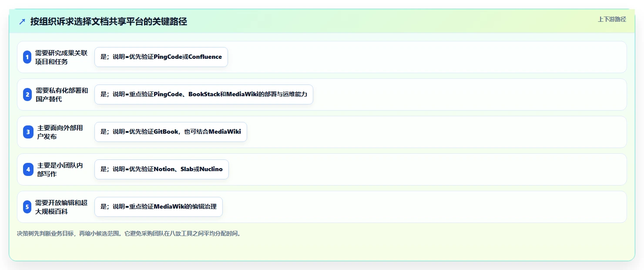Click the text 主要面向外部用户发布
The height and width of the screenshot is (270, 644).
coord(60,132)
